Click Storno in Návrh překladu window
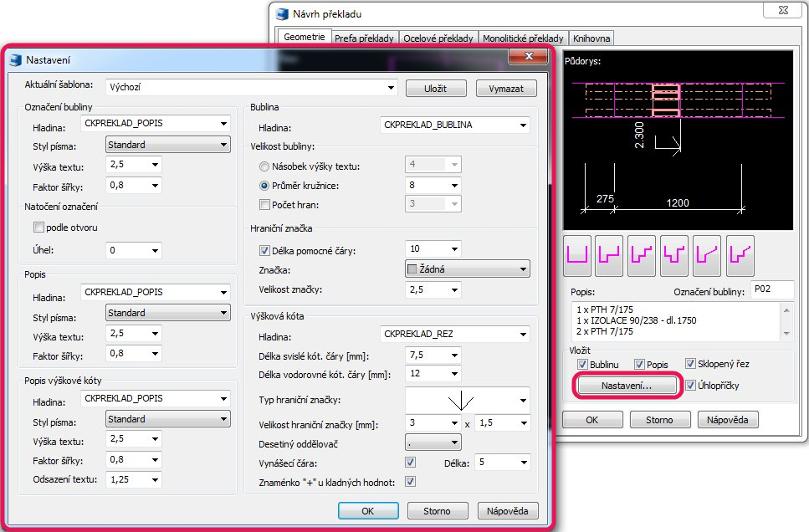809x532 pixels. [x=660, y=420]
